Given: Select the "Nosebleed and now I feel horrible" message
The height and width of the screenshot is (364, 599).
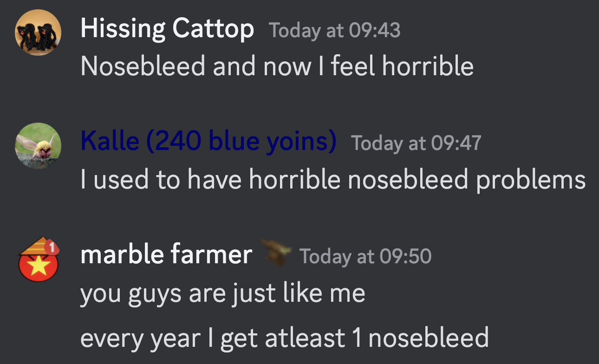Looking at the screenshot, I should tap(277, 66).
